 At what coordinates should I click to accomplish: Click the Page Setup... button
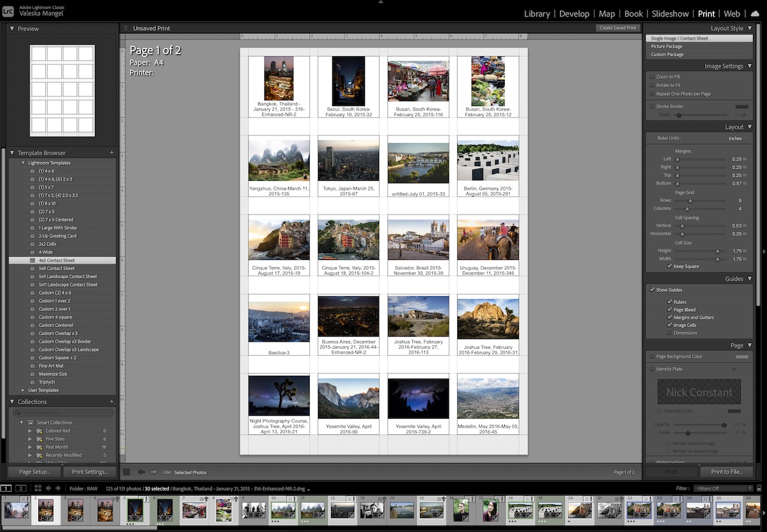point(35,471)
